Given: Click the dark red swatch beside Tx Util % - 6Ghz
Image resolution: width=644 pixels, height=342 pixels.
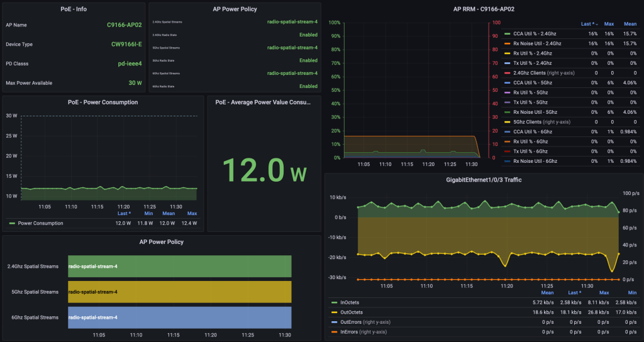Looking at the screenshot, I should click(507, 152).
